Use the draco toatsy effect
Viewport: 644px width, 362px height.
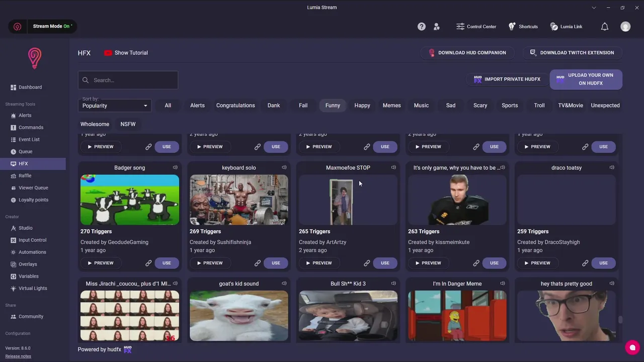603,263
